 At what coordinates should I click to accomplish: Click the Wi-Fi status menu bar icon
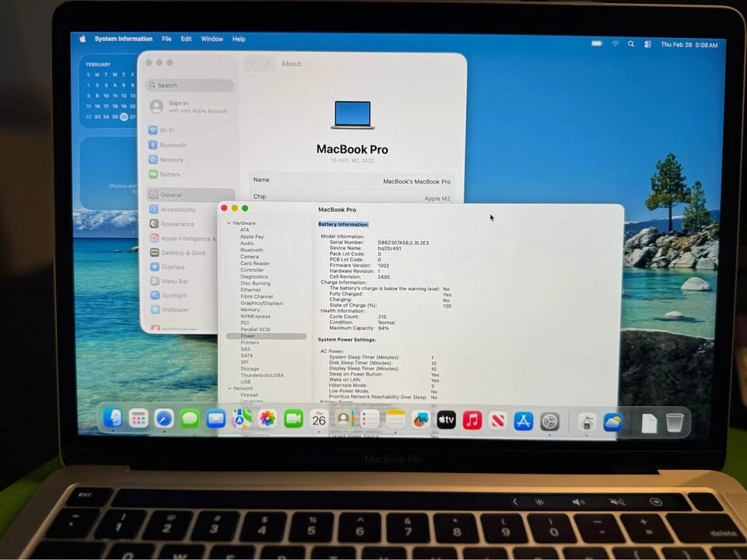[x=615, y=44]
